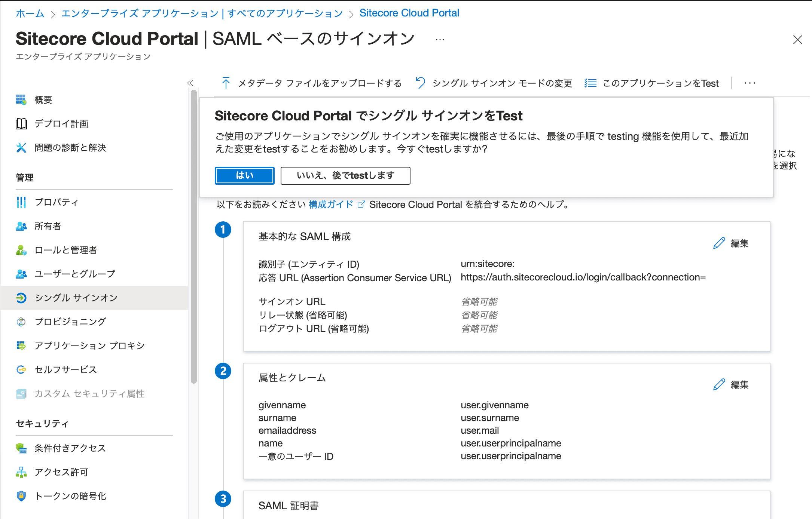Select the プロパティ bars icon

coord(21,202)
